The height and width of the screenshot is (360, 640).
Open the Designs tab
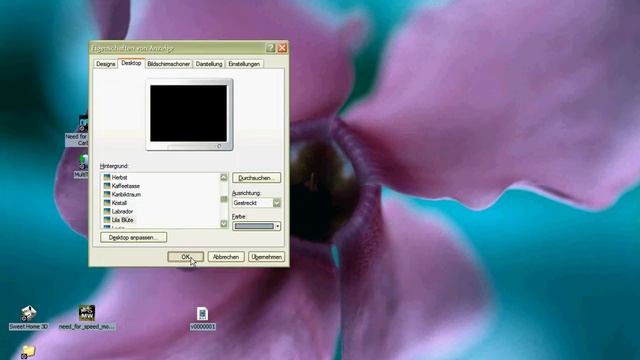[x=105, y=64]
